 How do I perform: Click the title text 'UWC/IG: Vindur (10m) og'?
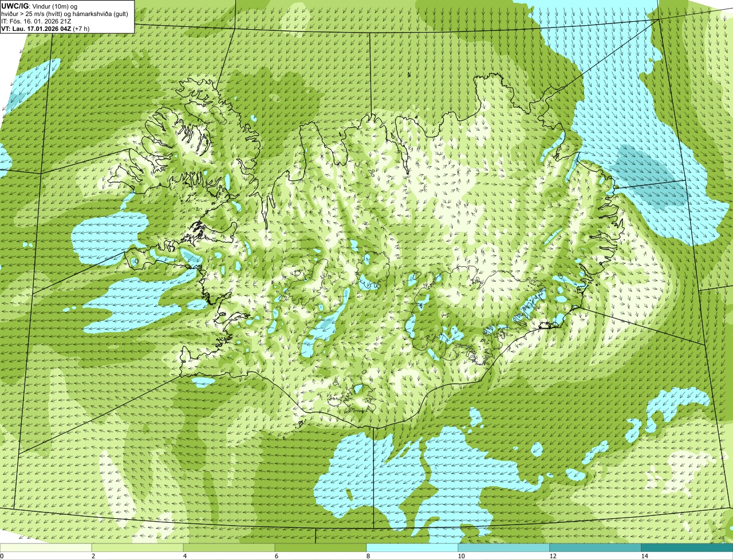40,6
